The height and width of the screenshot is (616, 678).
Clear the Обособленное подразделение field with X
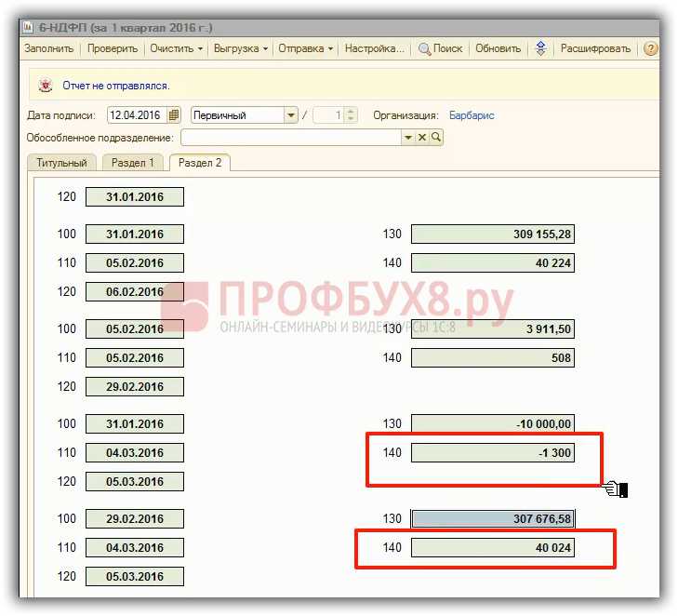422,138
